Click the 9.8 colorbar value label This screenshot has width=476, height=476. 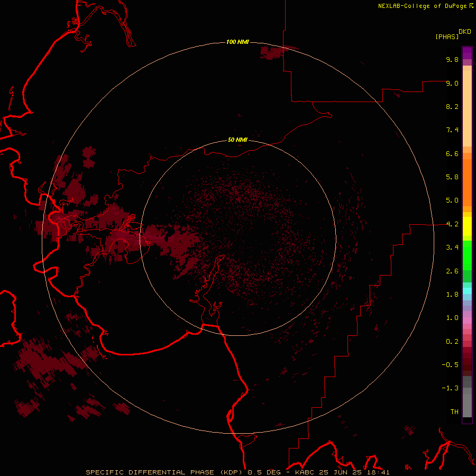452,59
